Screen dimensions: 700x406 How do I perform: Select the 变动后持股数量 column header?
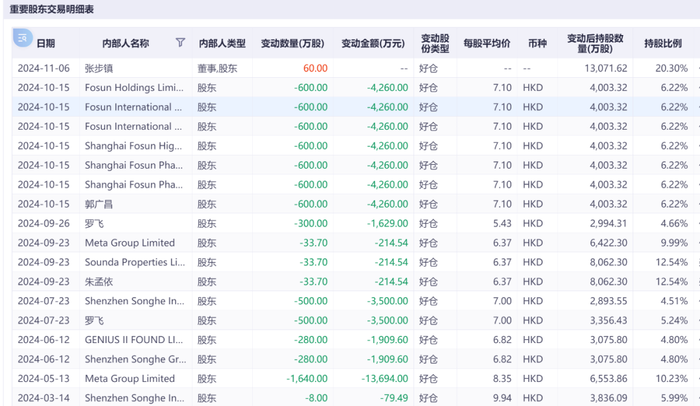tap(596, 44)
